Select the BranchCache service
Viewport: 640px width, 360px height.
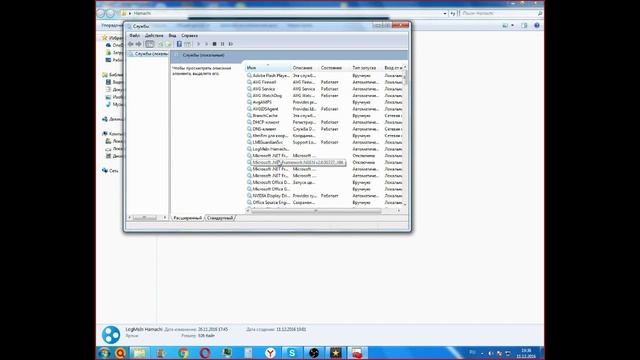point(324,116)
